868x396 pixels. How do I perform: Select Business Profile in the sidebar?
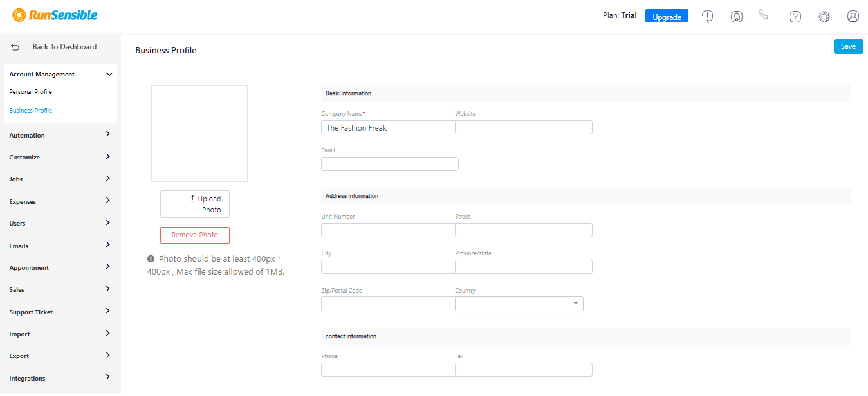(x=31, y=111)
